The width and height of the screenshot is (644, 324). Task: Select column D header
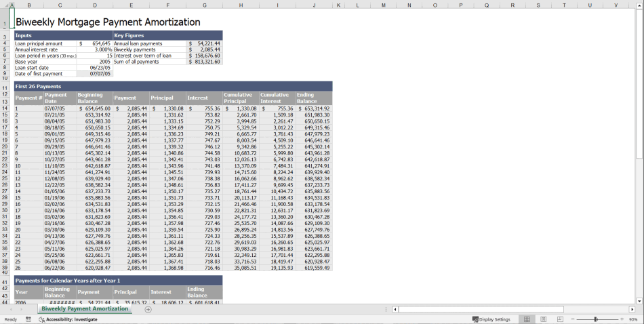click(95, 5)
